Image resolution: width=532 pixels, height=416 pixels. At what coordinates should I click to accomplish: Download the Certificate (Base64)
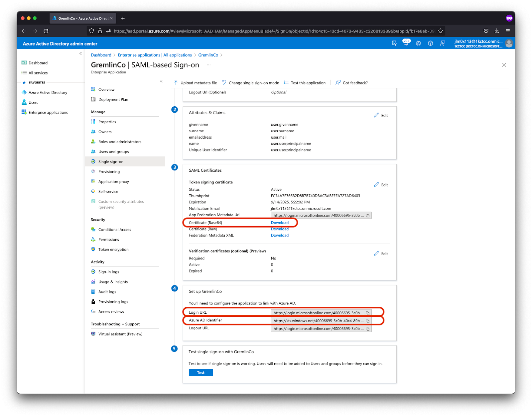tap(280, 223)
